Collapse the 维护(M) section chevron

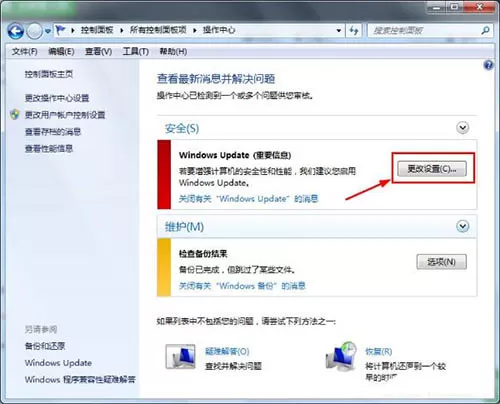pos(463,226)
